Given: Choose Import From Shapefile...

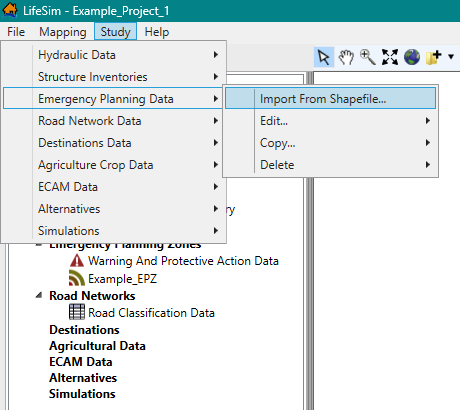Looking at the screenshot, I should click(x=330, y=98).
